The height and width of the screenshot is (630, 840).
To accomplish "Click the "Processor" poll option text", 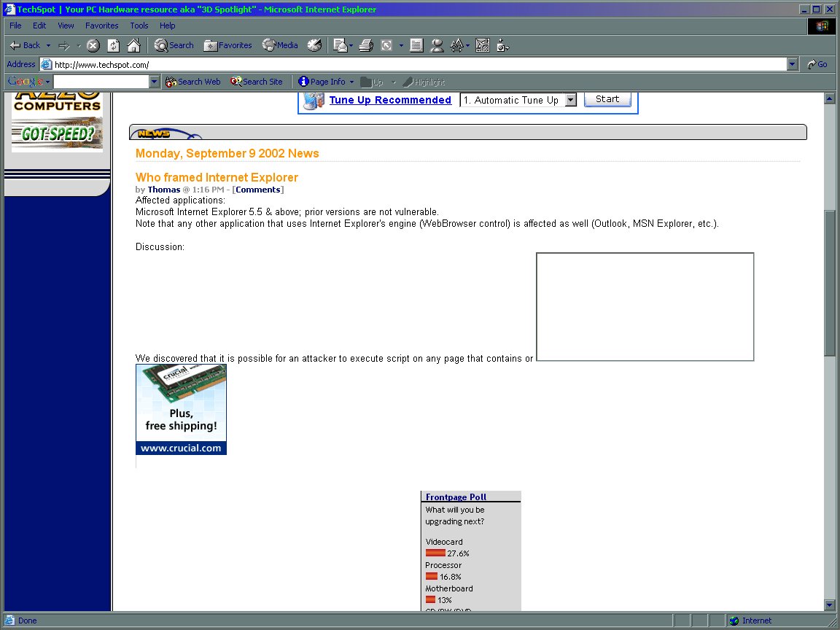I will click(443, 565).
